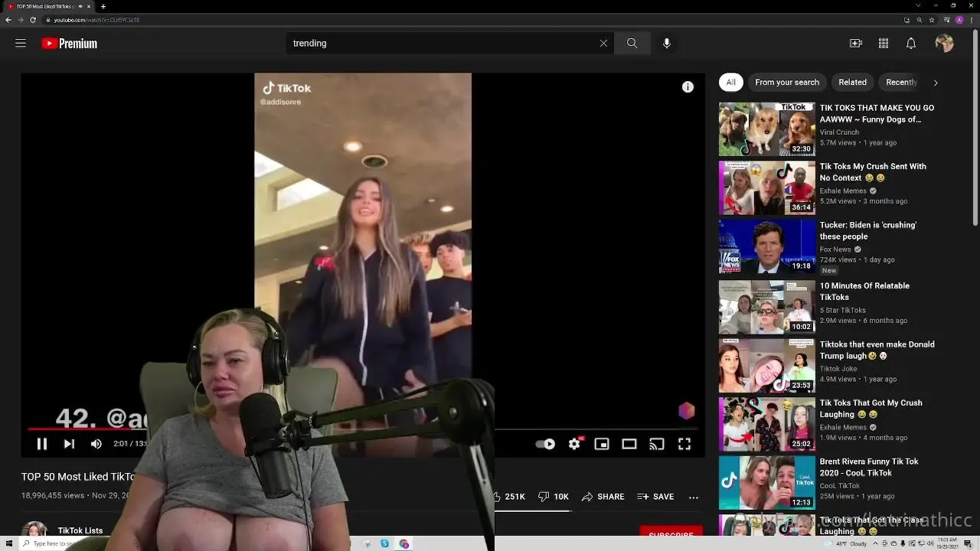Open Tik Toks Got My Crush Laughing

871,409
